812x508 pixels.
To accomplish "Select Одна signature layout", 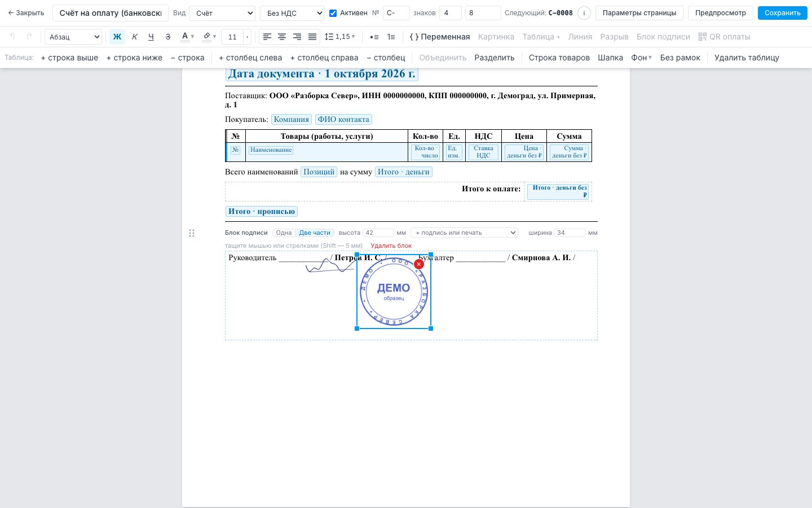I will [284, 233].
